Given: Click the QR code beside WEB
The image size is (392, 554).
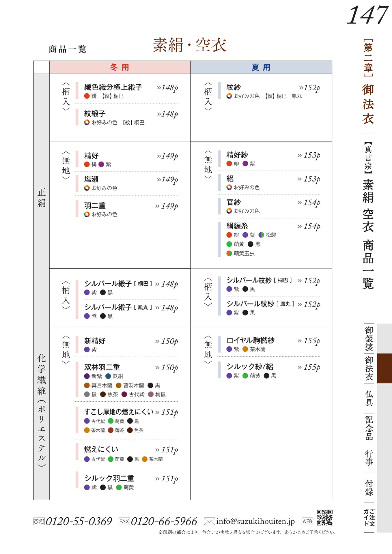Looking at the screenshot, I should tap(324, 517).
